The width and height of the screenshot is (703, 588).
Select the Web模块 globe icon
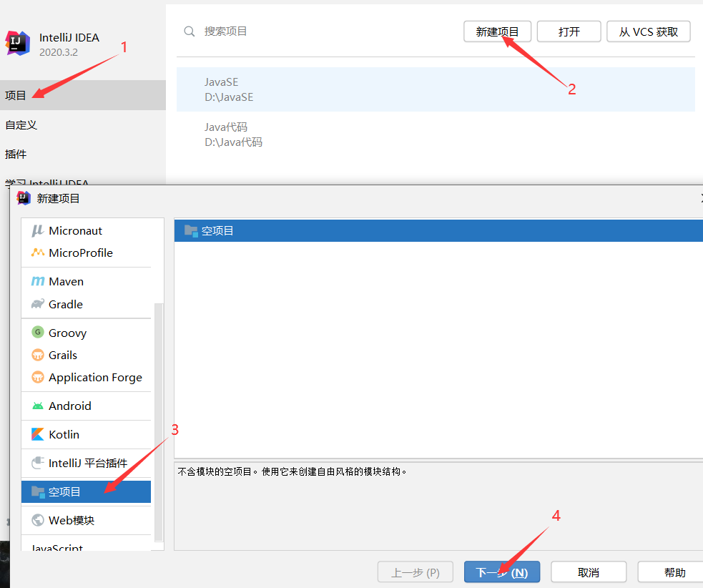(38, 520)
